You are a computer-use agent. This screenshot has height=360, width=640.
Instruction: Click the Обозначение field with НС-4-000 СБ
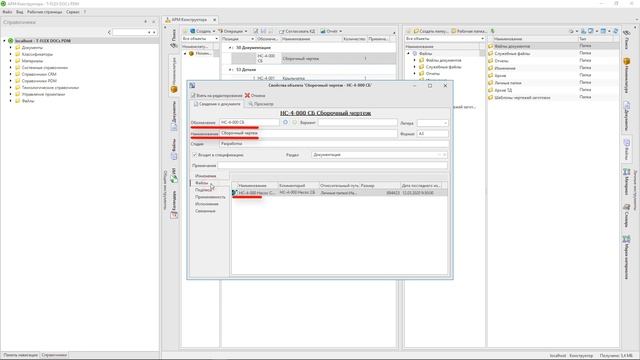[x=249, y=122]
